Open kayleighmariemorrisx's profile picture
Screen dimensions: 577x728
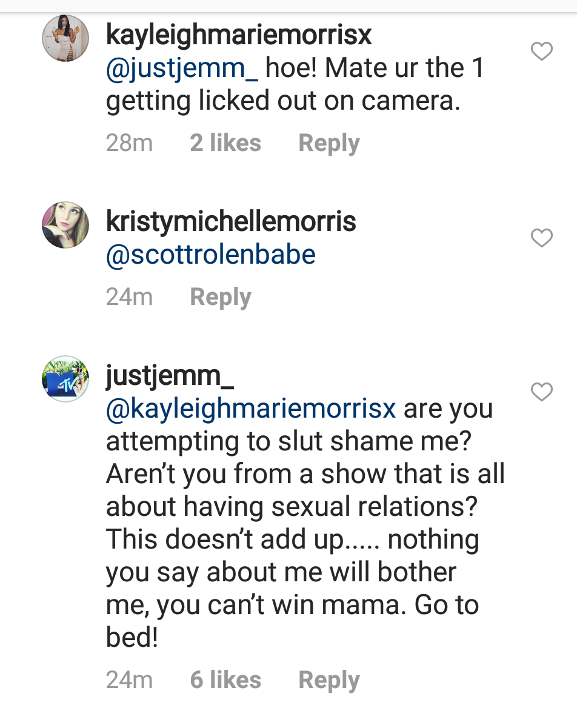tap(65, 38)
